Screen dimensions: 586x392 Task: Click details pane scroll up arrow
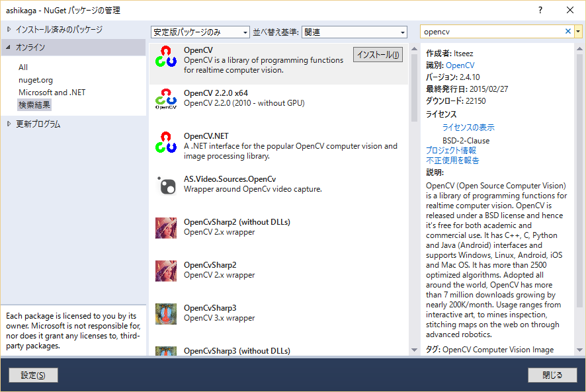(x=579, y=49)
